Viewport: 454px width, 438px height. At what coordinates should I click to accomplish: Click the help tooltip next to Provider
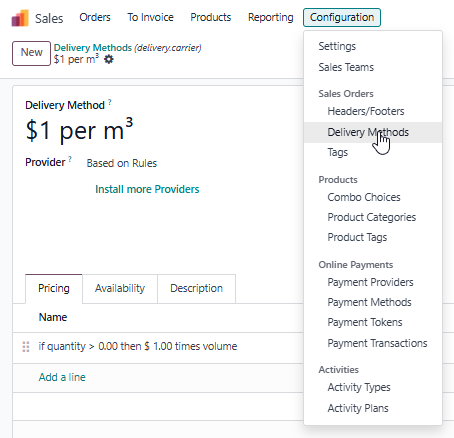(70, 159)
